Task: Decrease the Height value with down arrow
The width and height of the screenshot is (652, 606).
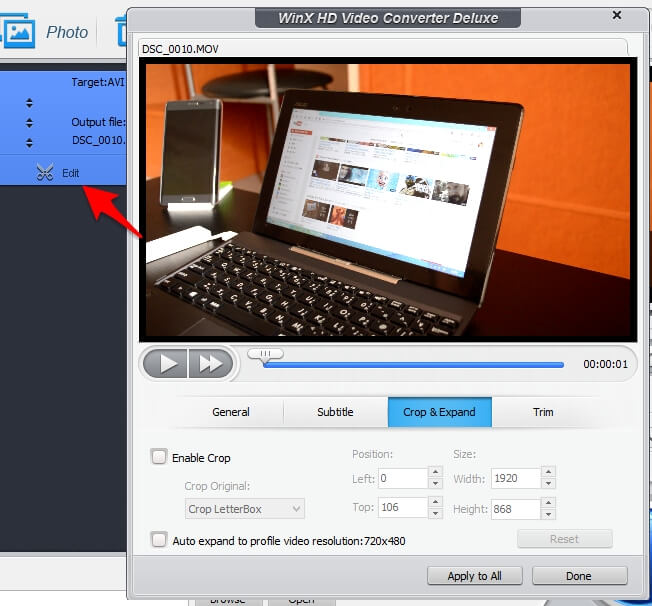Action: click(548, 514)
